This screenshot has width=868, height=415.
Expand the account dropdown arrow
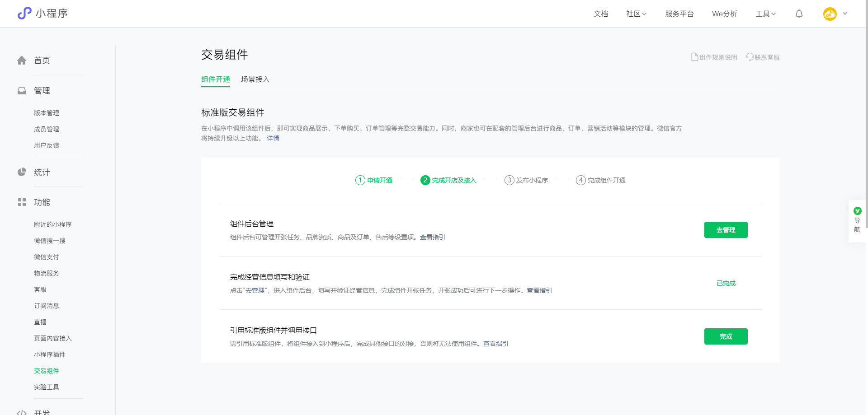[x=845, y=14]
